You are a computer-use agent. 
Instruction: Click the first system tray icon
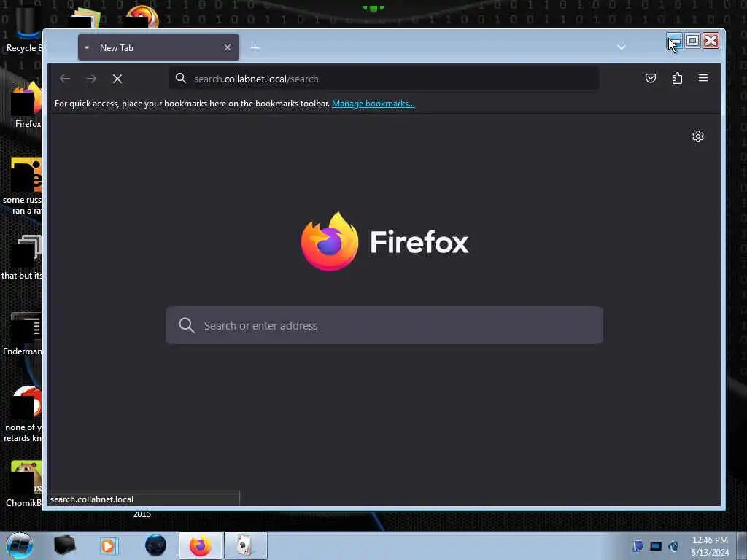coord(638,545)
